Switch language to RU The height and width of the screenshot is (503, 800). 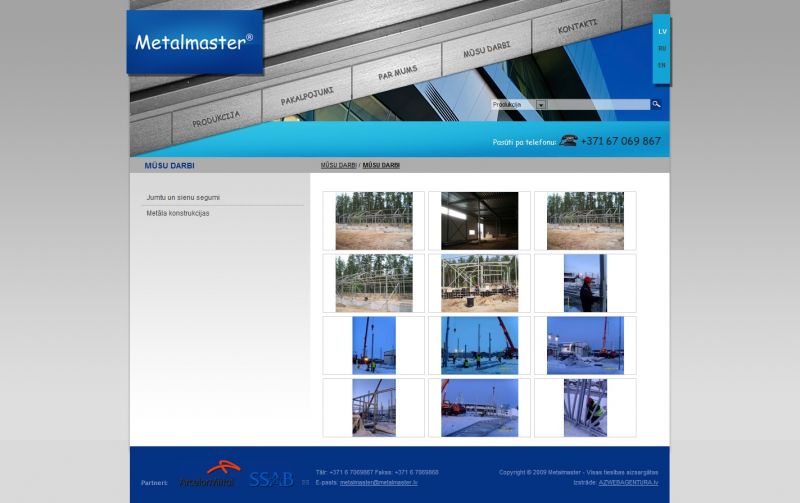(x=662, y=48)
